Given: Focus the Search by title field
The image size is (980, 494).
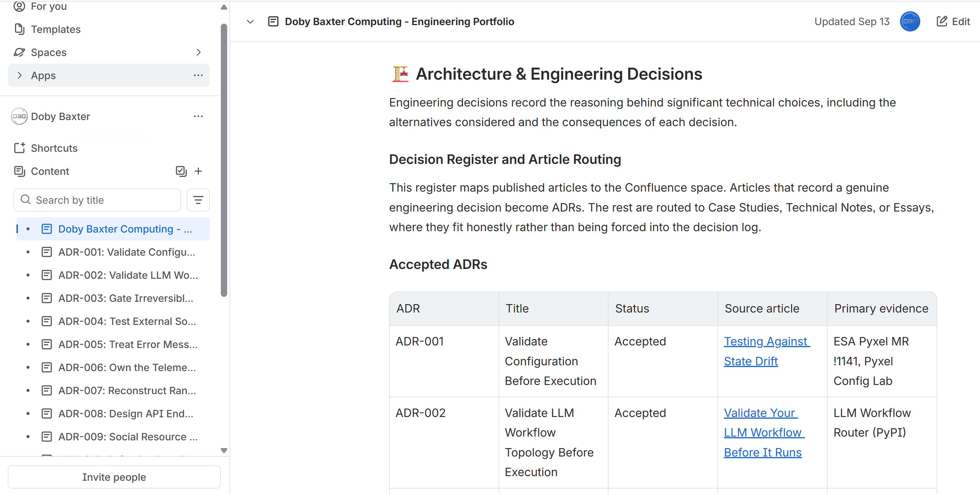Looking at the screenshot, I should 97,200.
